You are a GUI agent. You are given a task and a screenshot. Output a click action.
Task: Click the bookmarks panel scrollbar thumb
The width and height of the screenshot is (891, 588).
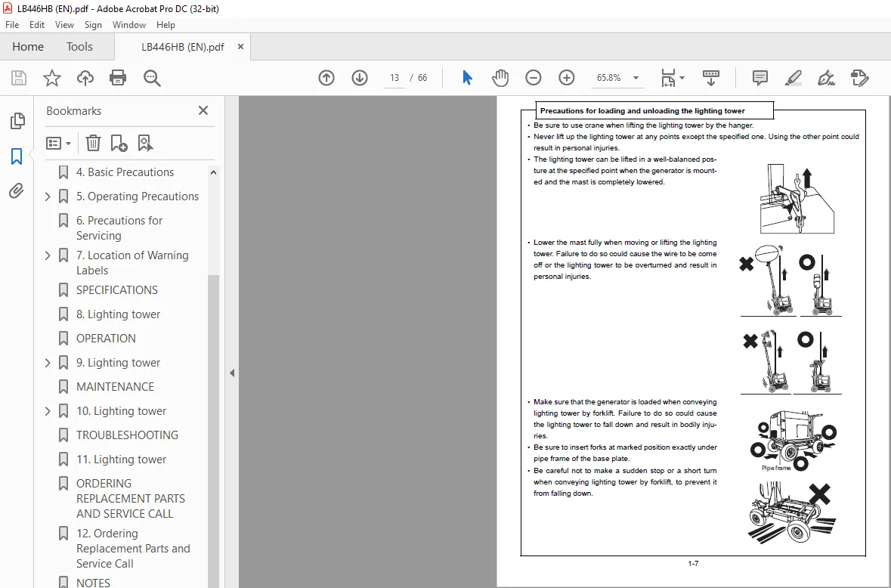(x=214, y=431)
